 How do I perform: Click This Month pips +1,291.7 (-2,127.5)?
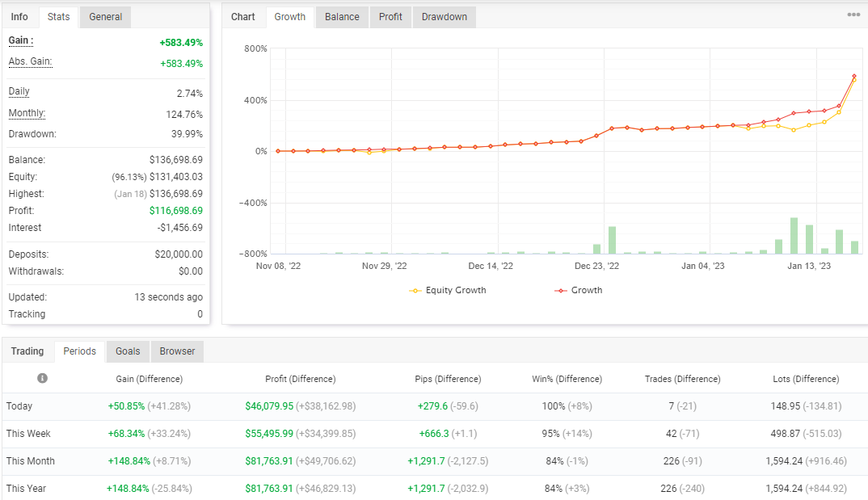[x=448, y=461]
